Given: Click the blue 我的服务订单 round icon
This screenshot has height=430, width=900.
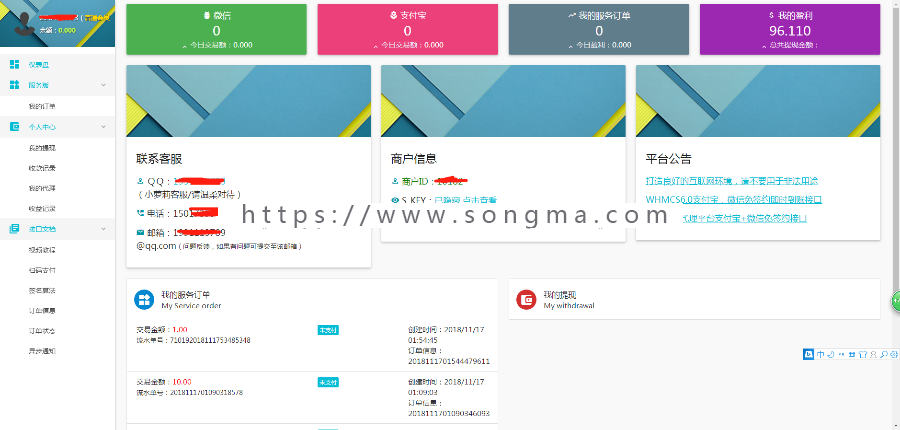Looking at the screenshot, I should [x=144, y=300].
